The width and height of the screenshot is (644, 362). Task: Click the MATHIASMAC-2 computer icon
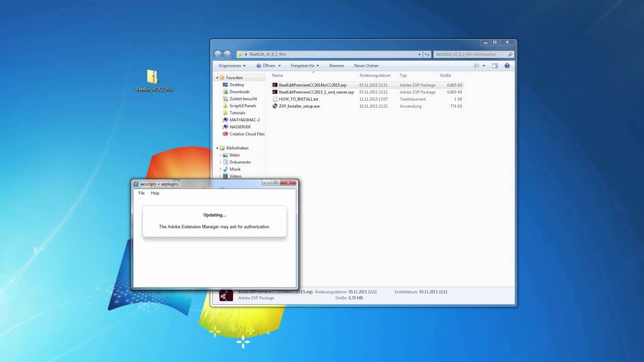[x=225, y=120]
